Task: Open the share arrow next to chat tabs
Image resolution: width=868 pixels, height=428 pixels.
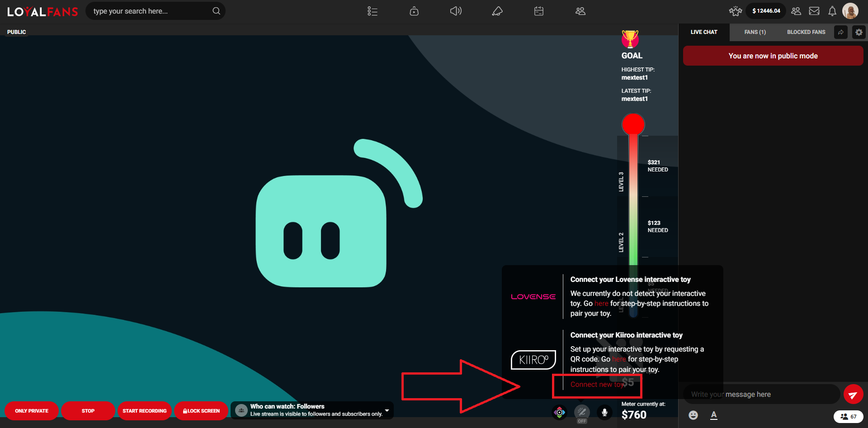Action: 841,32
